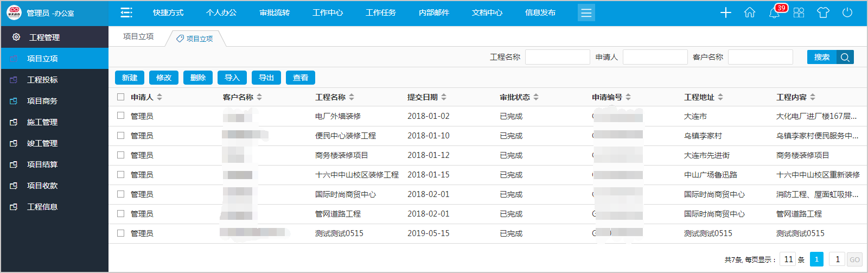Sort by 工程名称 column arrows

352,97
